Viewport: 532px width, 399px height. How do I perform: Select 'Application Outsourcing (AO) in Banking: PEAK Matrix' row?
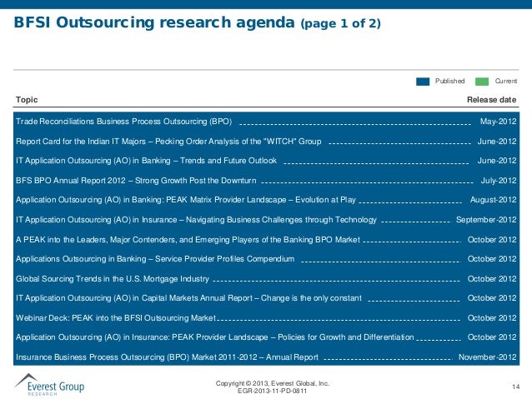(266, 200)
